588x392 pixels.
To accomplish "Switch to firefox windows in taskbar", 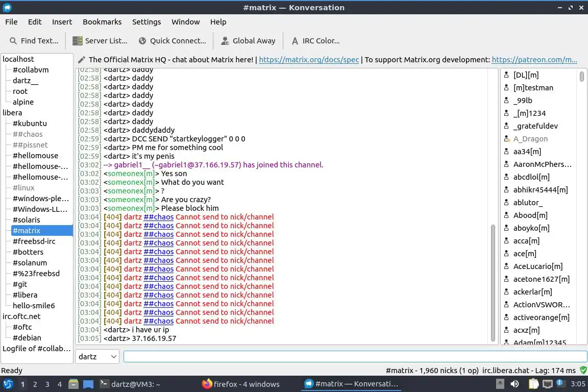I will coord(240,384).
